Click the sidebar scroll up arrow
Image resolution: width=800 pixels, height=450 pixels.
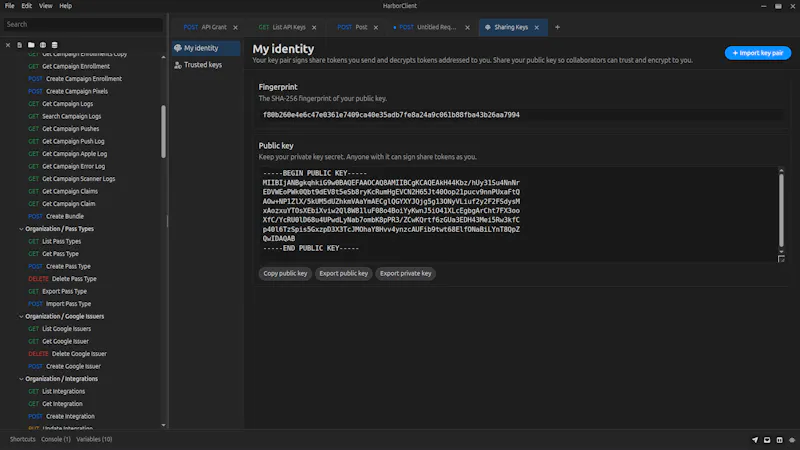163,57
